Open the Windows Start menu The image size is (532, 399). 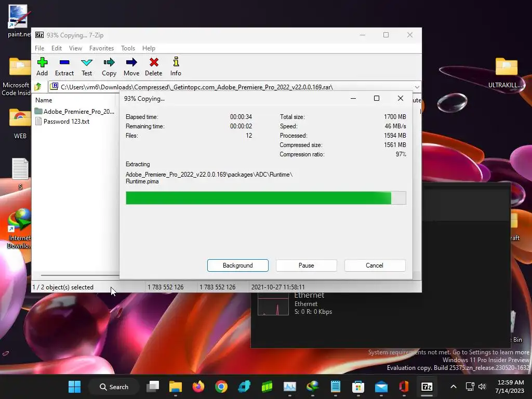75,387
